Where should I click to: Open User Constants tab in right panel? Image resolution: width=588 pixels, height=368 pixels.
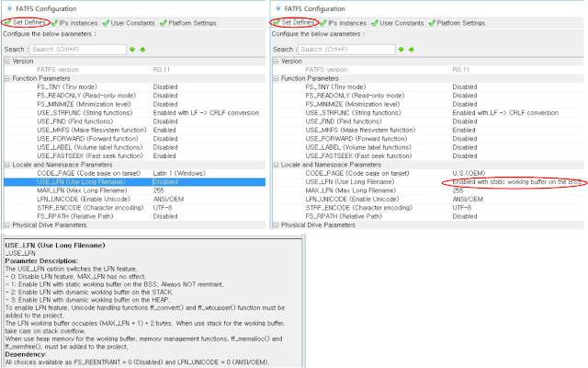pos(398,23)
